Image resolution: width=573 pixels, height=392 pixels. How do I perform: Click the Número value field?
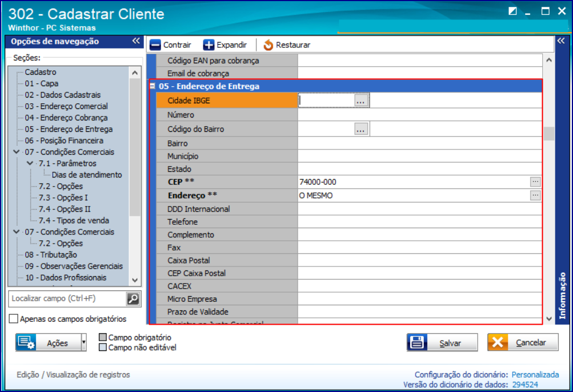coord(420,115)
